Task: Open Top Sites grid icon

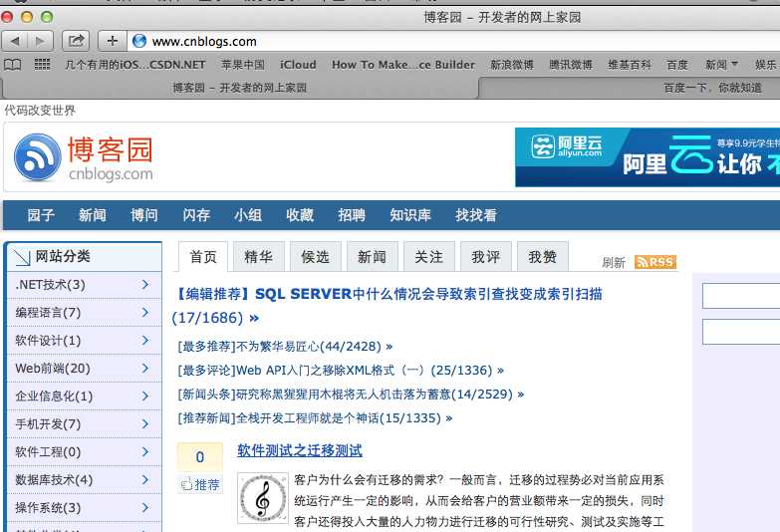Action: pos(42,65)
